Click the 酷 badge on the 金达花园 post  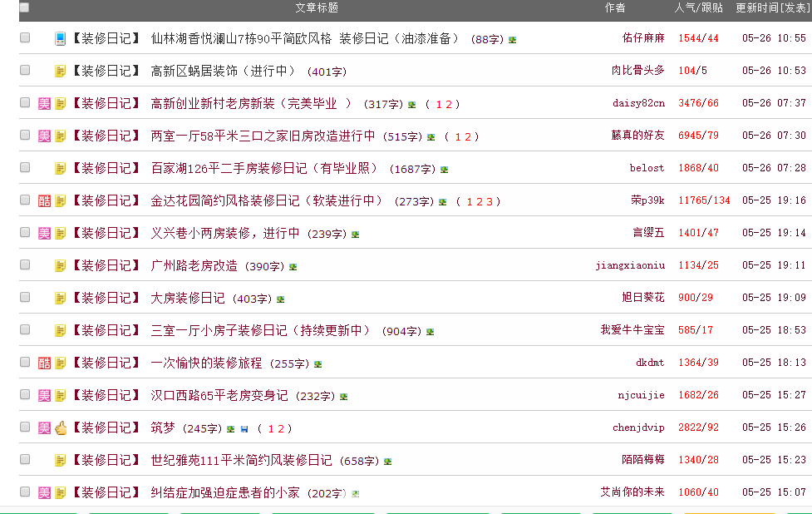point(45,200)
